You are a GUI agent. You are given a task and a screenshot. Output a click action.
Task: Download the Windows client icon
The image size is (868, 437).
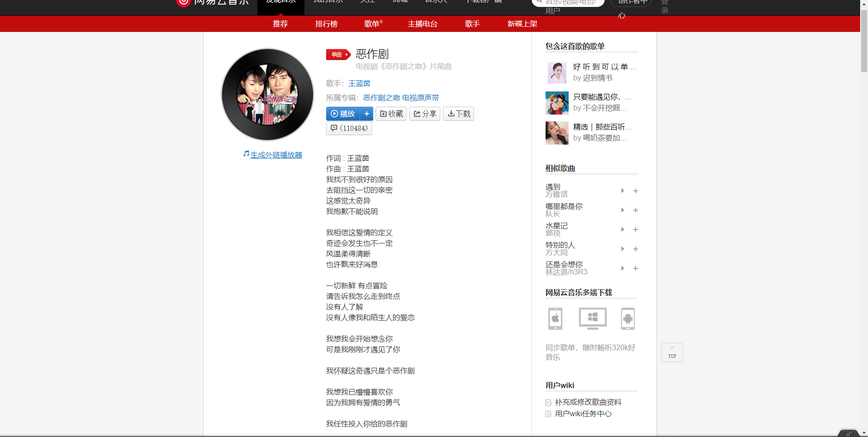pos(592,318)
